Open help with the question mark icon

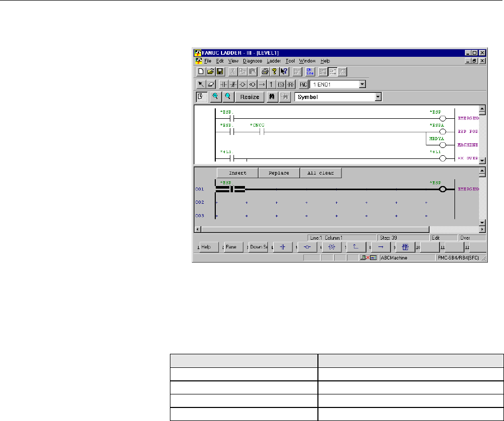274,71
